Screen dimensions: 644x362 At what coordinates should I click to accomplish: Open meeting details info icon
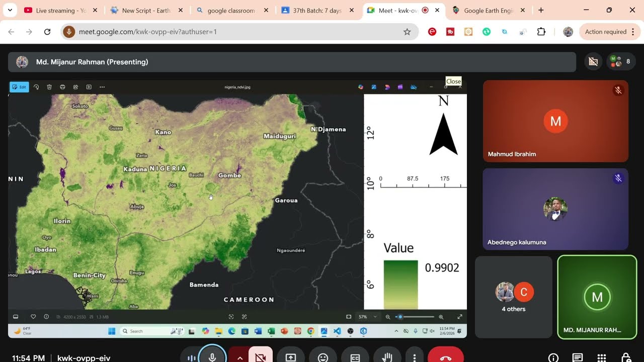[553, 358]
